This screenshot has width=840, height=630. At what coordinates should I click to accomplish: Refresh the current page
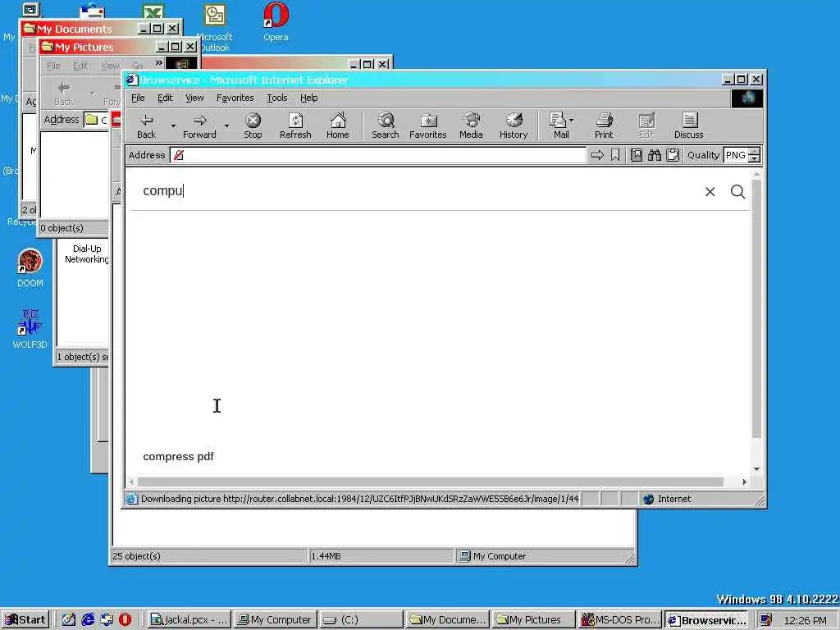point(295,126)
